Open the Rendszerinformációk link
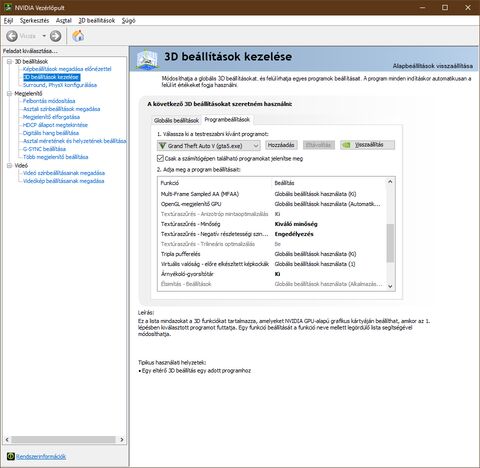The image size is (480, 468). [41, 456]
